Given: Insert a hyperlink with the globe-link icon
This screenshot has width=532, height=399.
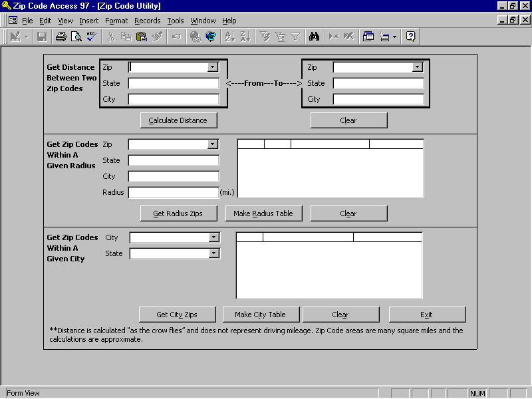Looking at the screenshot, I should (x=196, y=37).
